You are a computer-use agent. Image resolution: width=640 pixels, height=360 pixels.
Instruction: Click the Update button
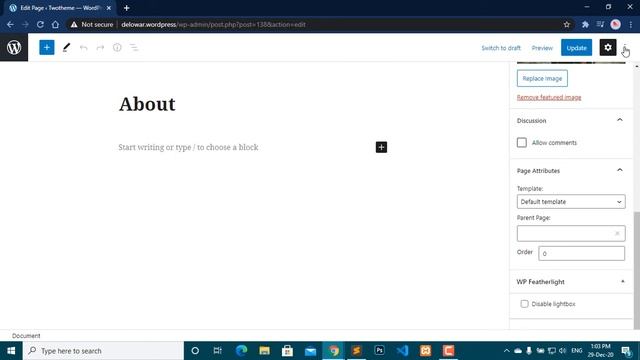tap(576, 48)
